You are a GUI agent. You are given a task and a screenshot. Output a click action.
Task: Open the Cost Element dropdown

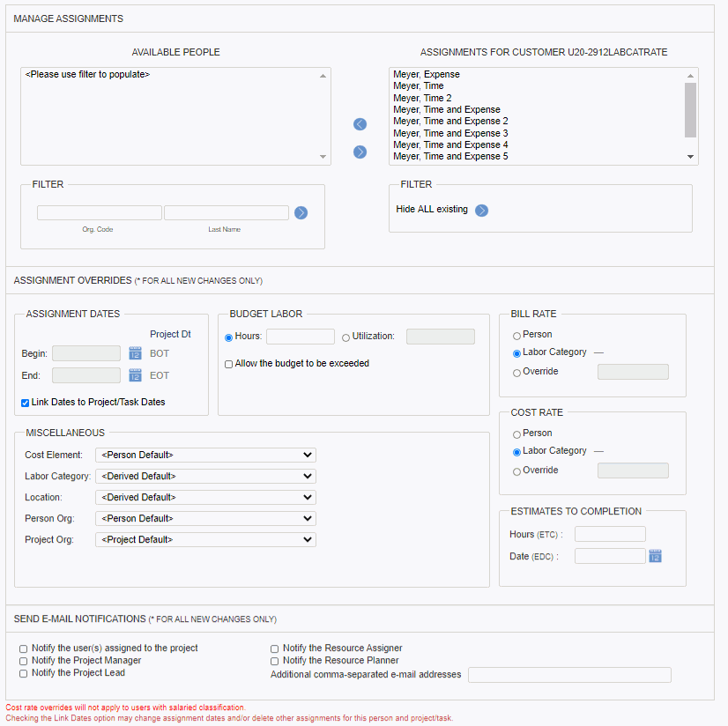coord(205,455)
